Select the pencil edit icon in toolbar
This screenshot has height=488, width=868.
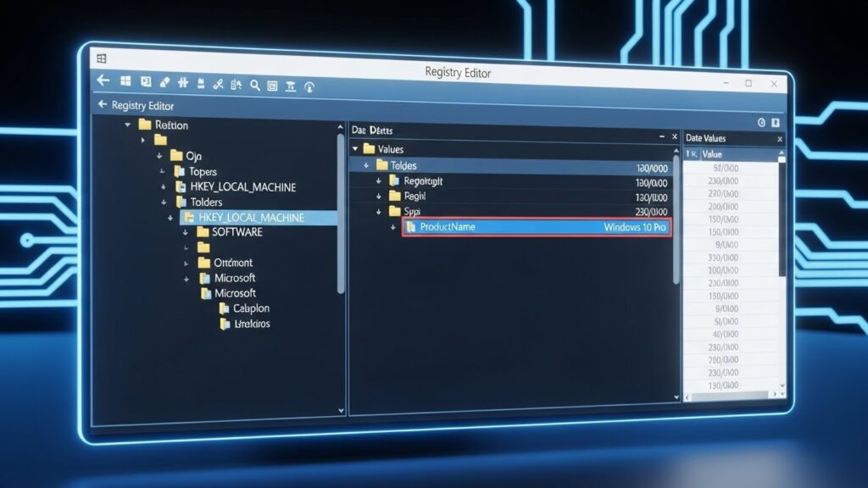pyautogui.click(x=165, y=82)
